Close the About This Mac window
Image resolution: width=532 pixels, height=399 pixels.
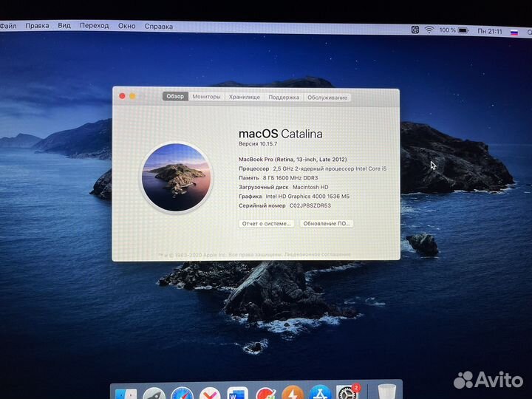coord(122,96)
